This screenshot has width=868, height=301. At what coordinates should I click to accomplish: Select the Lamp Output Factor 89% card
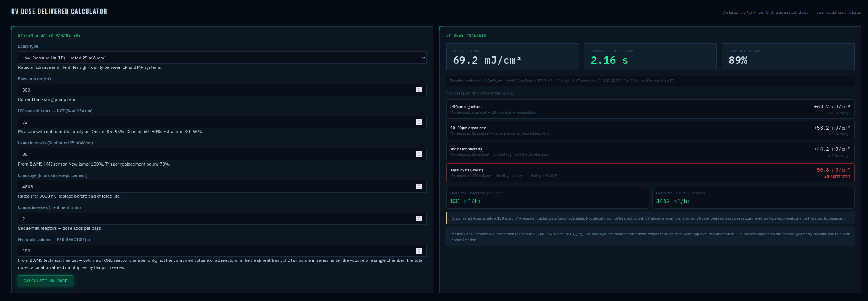(x=788, y=57)
